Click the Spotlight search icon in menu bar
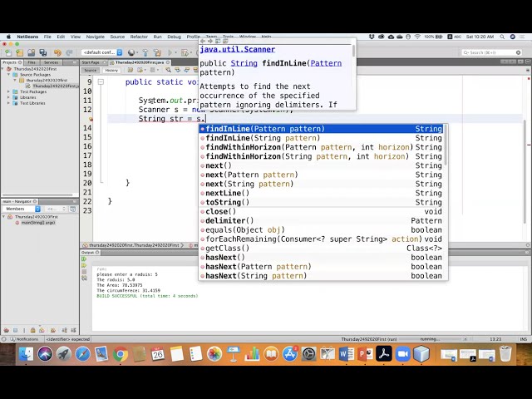This screenshot has height=399, width=532. pyautogui.click(x=502, y=37)
